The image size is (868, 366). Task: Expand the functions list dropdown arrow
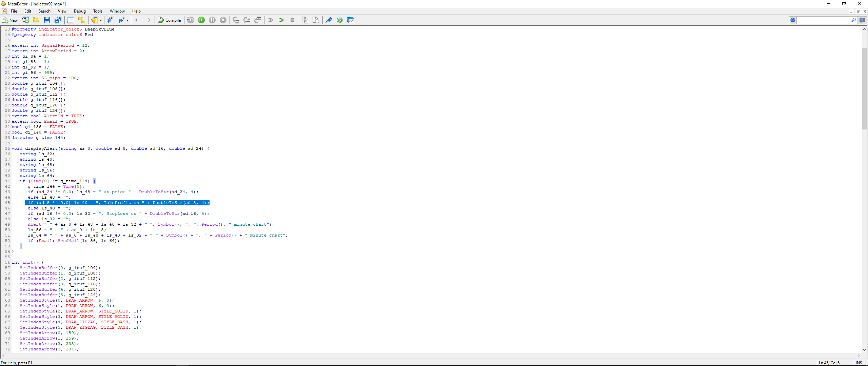point(128,20)
